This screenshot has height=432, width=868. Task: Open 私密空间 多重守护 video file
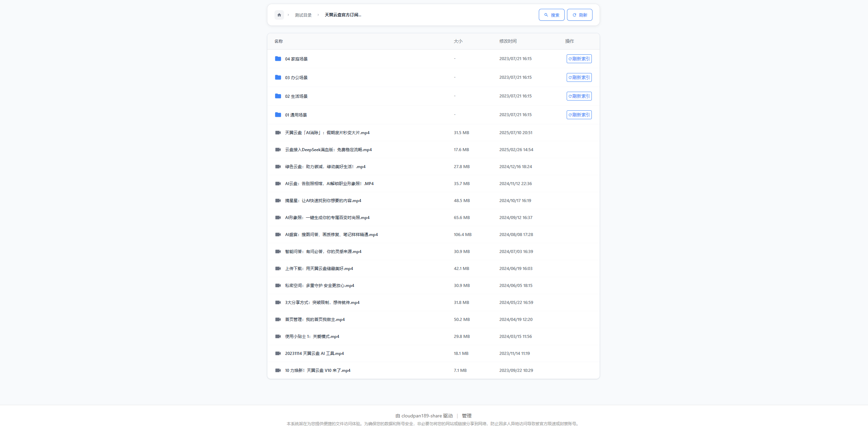coord(319,286)
